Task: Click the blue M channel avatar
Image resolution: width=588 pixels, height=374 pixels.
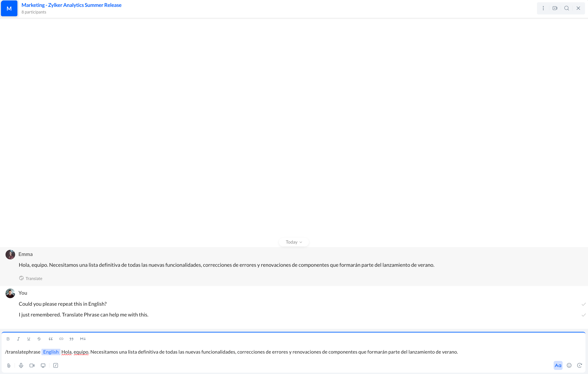Action: click(x=9, y=8)
